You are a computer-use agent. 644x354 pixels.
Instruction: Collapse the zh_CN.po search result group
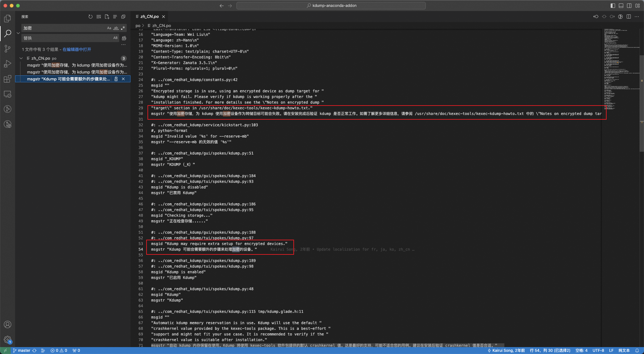21,58
